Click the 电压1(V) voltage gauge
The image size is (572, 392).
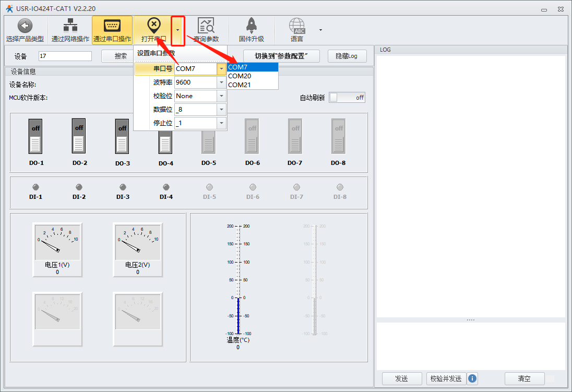coord(57,250)
